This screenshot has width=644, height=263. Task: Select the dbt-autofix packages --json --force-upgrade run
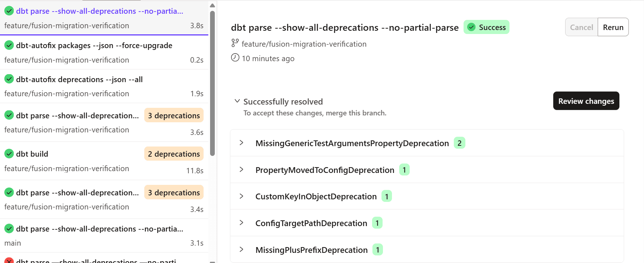click(x=104, y=52)
